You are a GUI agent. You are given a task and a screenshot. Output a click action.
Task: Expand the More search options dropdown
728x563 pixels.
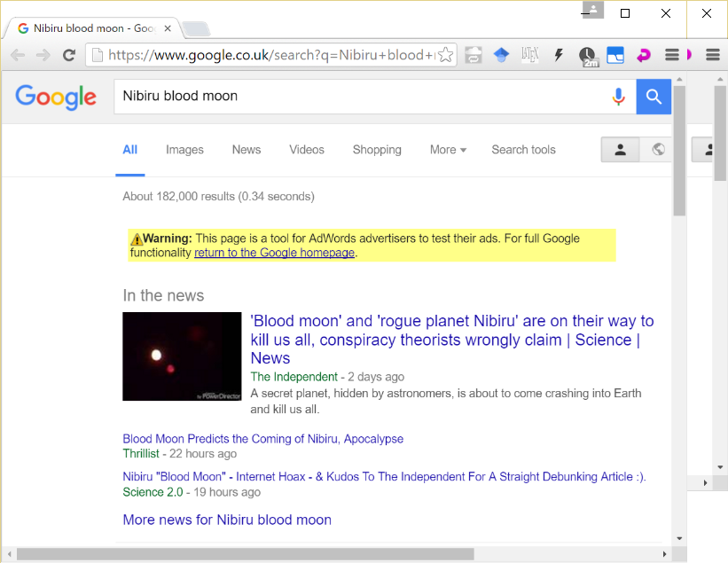[x=448, y=150]
